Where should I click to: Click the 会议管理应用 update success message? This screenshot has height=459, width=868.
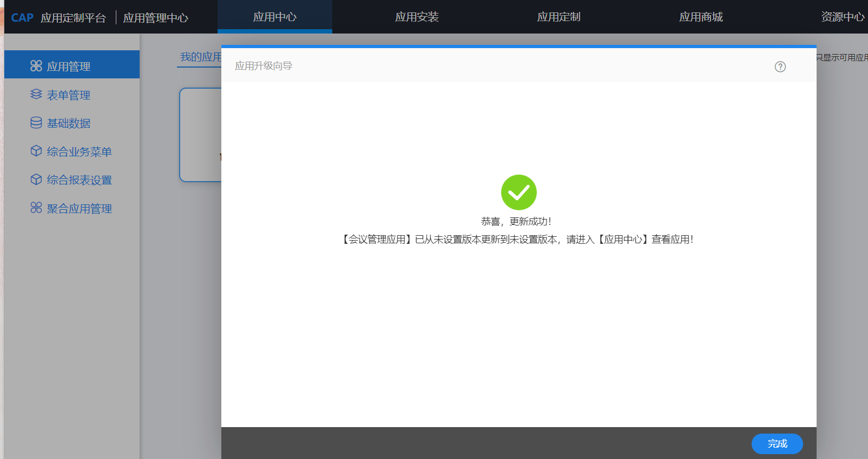point(518,240)
